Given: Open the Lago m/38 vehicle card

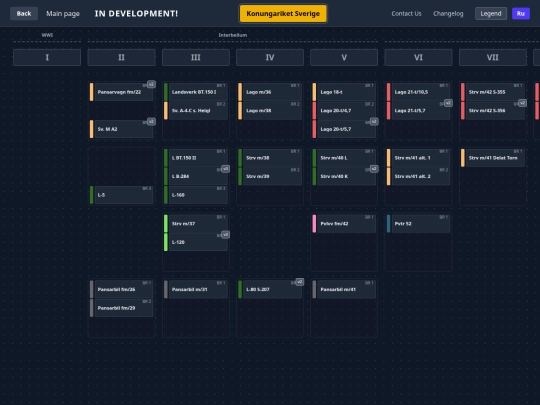Looking at the screenshot, I should (x=270, y=111).
